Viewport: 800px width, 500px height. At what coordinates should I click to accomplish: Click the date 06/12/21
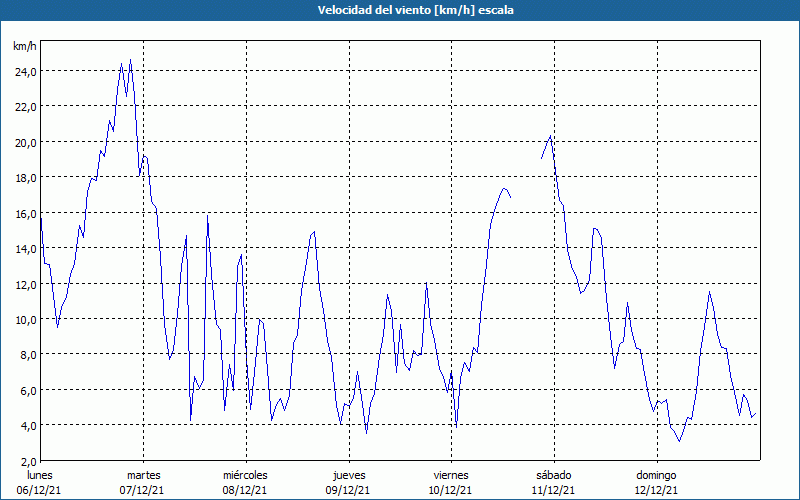39,490
